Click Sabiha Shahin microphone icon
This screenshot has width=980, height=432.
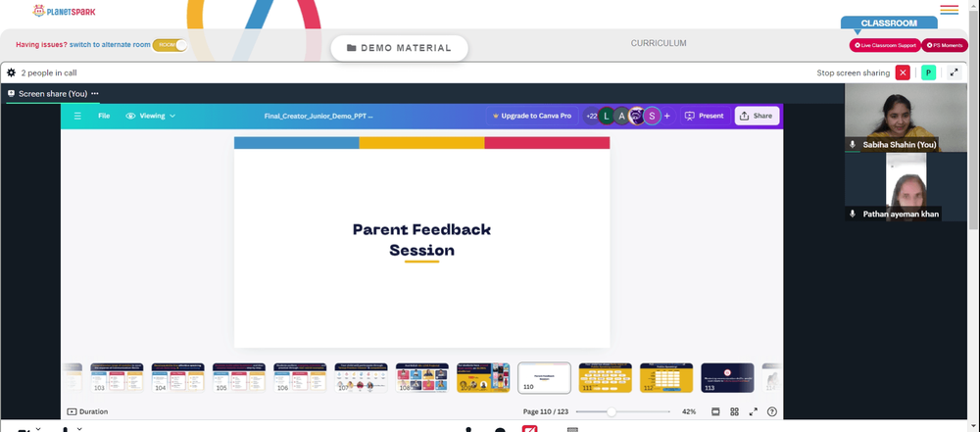[853, 144]
